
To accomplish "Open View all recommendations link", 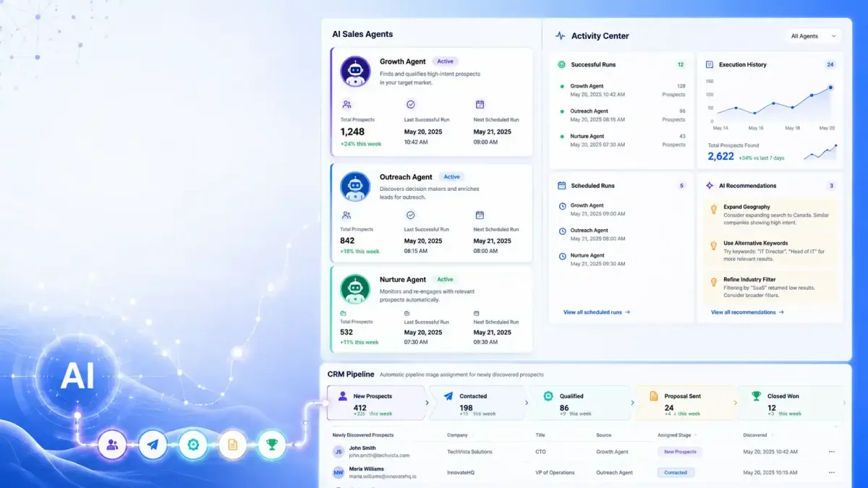I will point(747,312).
